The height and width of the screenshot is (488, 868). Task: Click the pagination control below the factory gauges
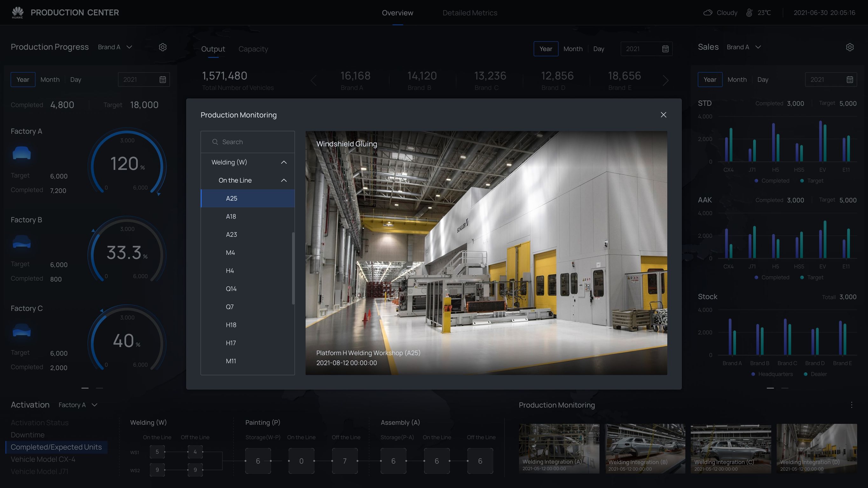pos(85,388)
